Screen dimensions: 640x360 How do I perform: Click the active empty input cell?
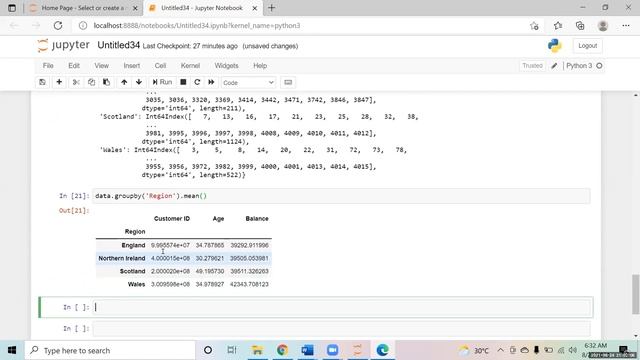pyautogui.click(x=342, y=307)
